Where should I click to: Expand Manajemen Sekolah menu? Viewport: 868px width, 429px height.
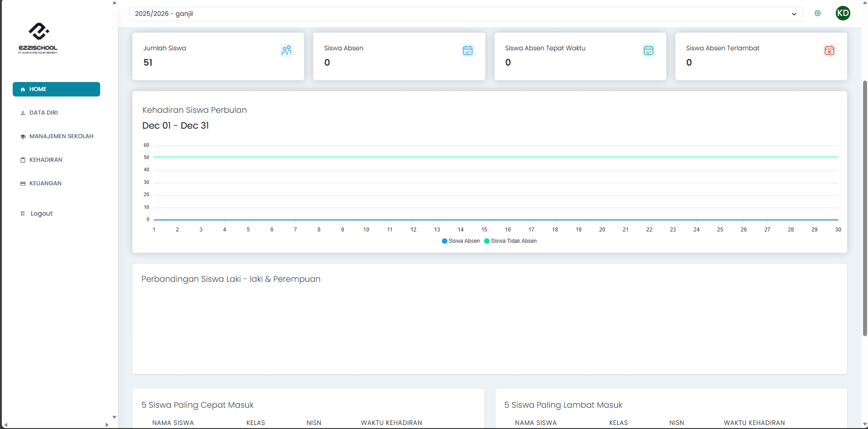tap(61, 136)
